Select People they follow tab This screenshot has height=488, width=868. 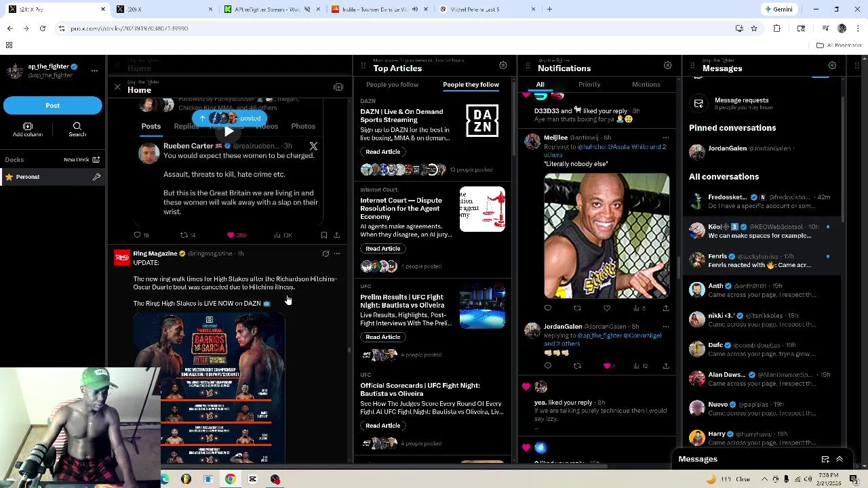pyautogui.click(x=471, y=85)
